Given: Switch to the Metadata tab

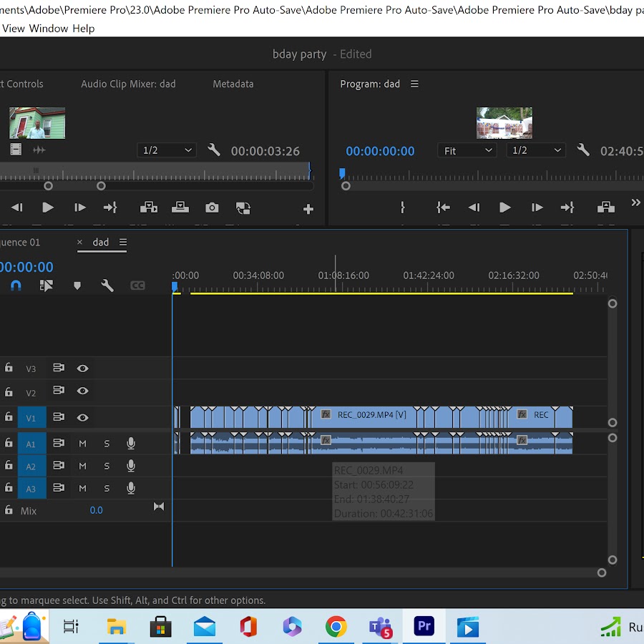Looking at the screenshot, I should pyautogui.click(x=233, y=84).
